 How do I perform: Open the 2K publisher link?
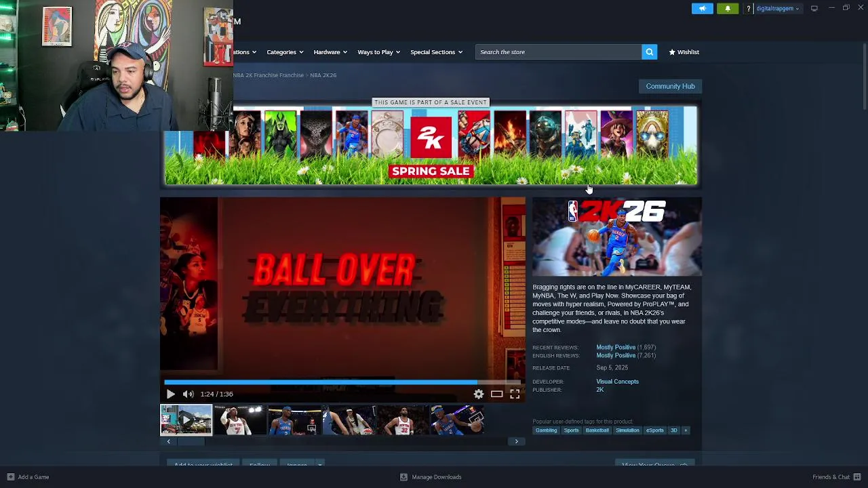click(599, 390)
